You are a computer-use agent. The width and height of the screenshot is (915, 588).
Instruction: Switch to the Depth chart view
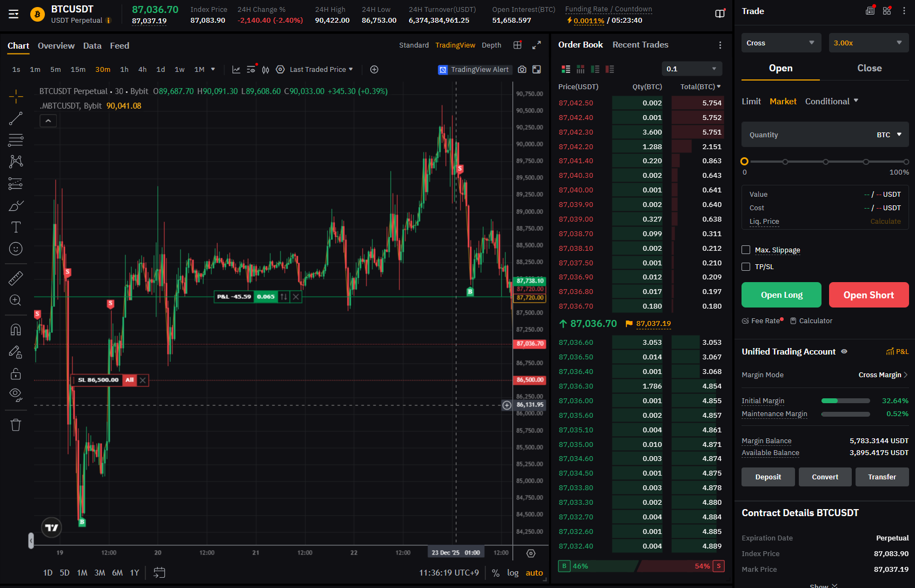tap(491, 45)
